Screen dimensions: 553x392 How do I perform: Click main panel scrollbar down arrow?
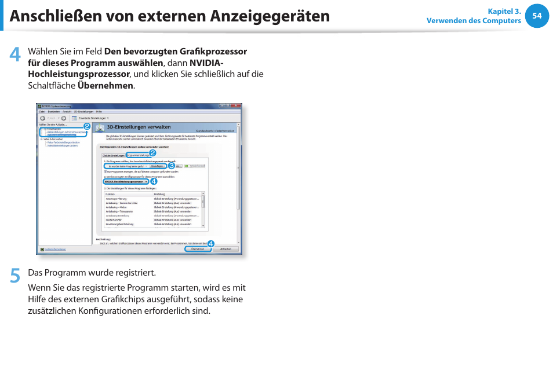[x=239, y=242]
